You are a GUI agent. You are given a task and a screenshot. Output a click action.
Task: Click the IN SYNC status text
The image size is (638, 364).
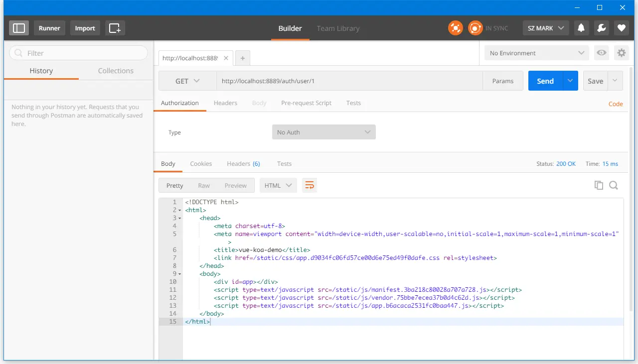click(x=497, y=28)
